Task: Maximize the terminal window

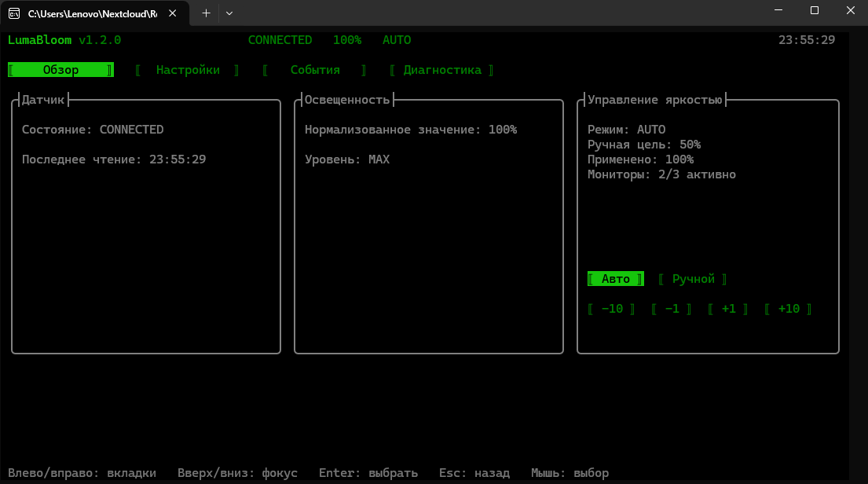Action: (x=815, y=10)
